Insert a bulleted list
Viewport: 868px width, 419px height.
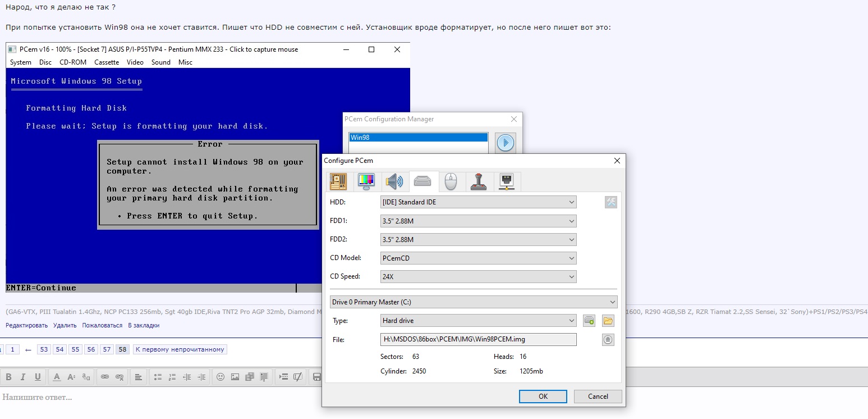tap(158, 377)
